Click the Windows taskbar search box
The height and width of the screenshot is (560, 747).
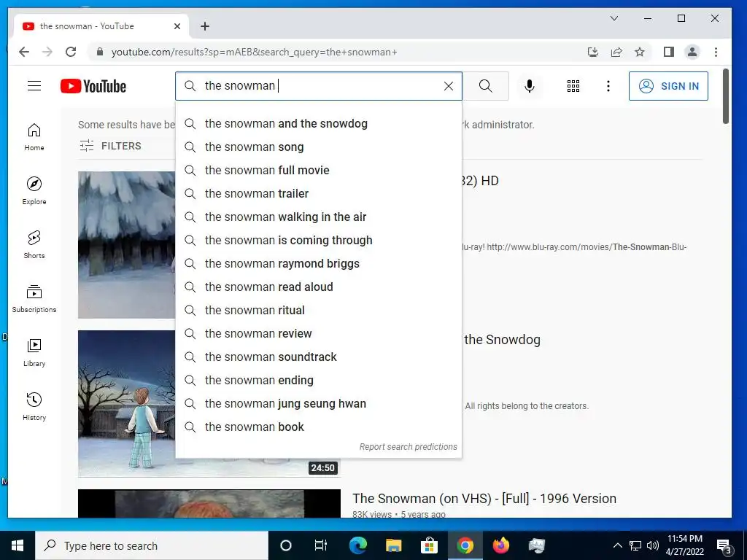click(152, 545)
